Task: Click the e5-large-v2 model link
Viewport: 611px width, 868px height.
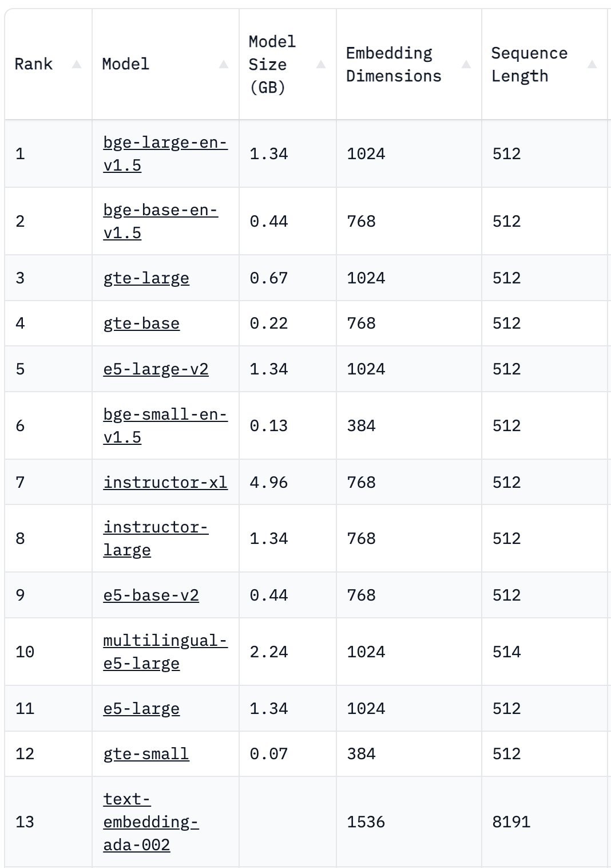Action: click(x=156, y=369)
